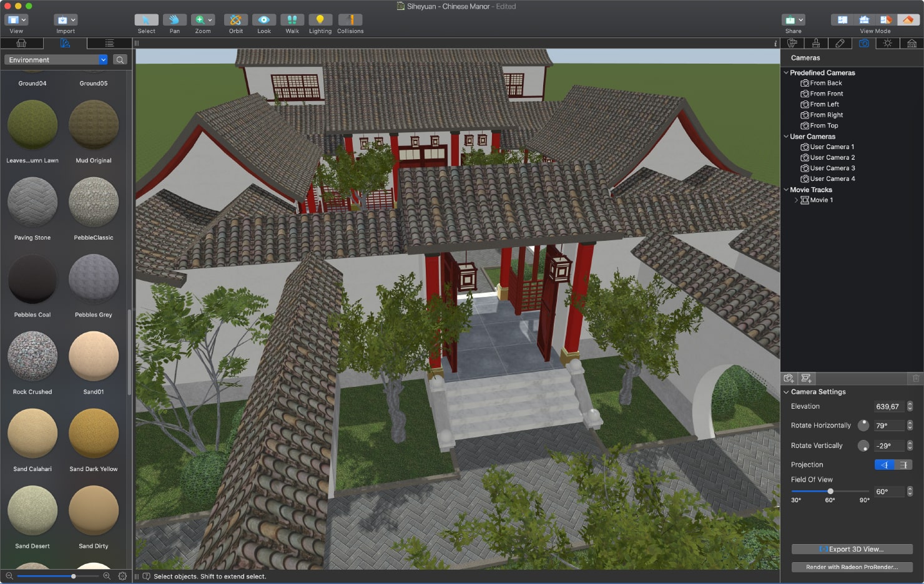Viewport: 924px width, 584px height.
Task: Open the pencil 2D Properties tab
Action: [x=840, y=43]
